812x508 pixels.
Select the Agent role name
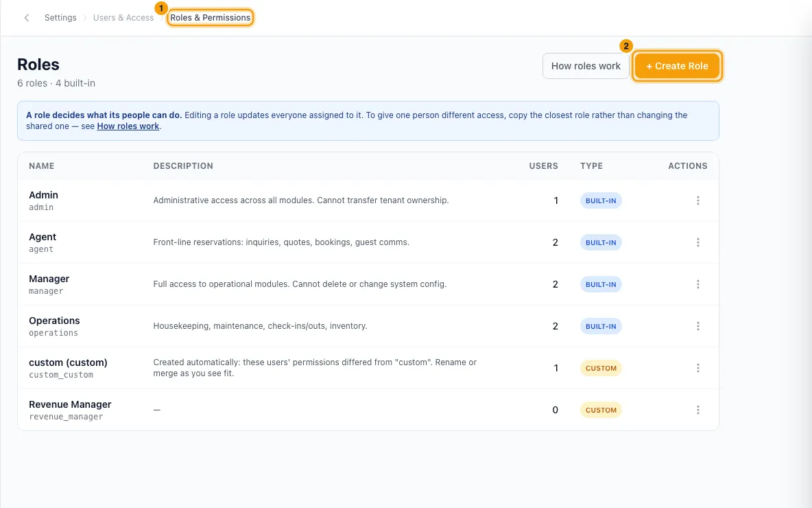[x=43, y=237]
